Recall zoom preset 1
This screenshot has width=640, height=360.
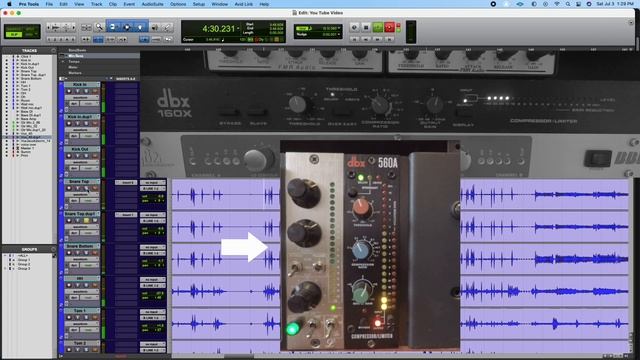pyautogui.click(x=49, y=39)
